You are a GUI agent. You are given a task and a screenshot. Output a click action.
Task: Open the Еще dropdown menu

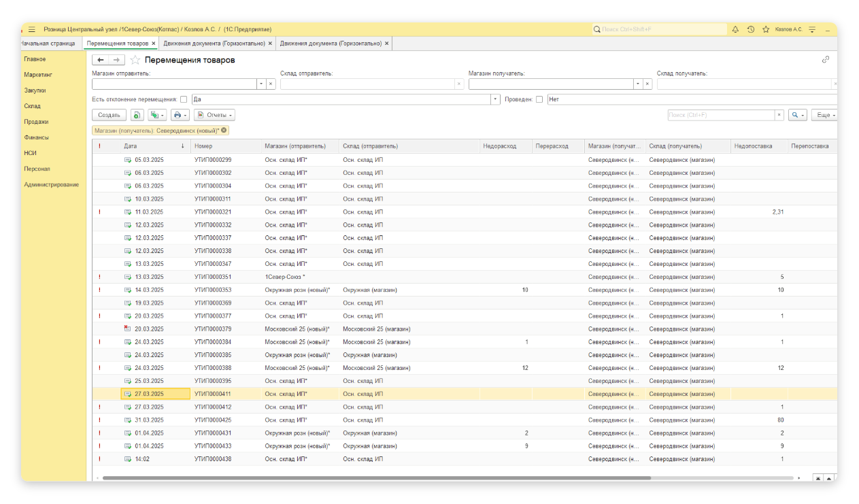(825, 115)
